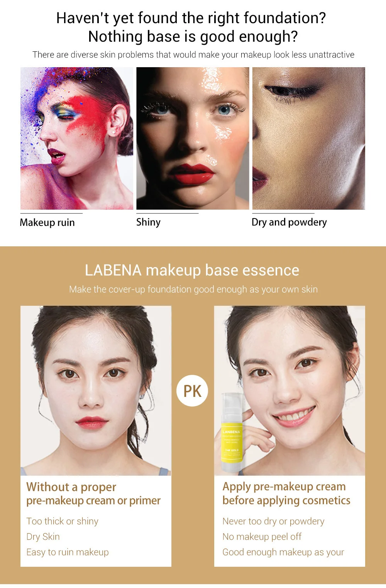Click No makeup peel off text
The width and height of the screenshot is (386, 588).
click(x=262, y=537)
